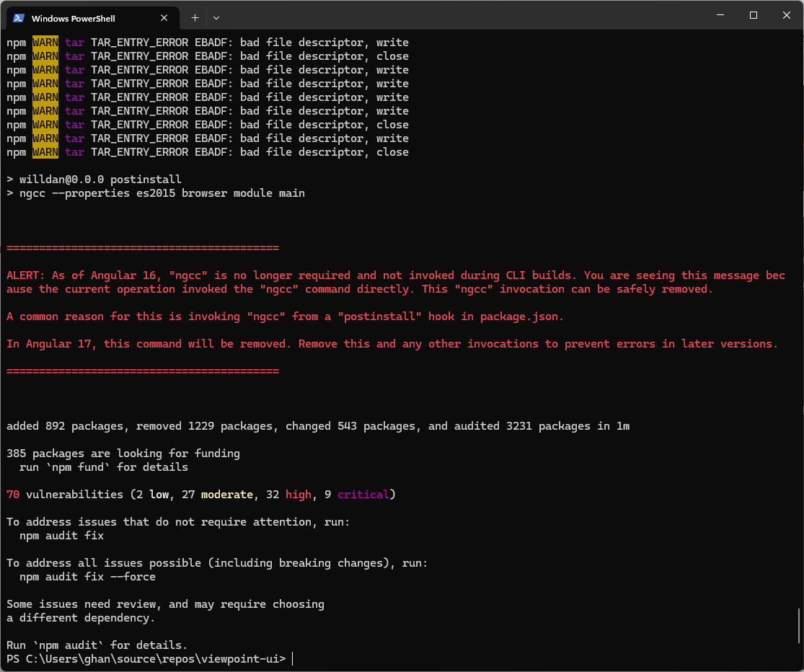Click 'To address issues that do not require attention' line
This screenshot has width=804, height=672.
coord(178,522)
